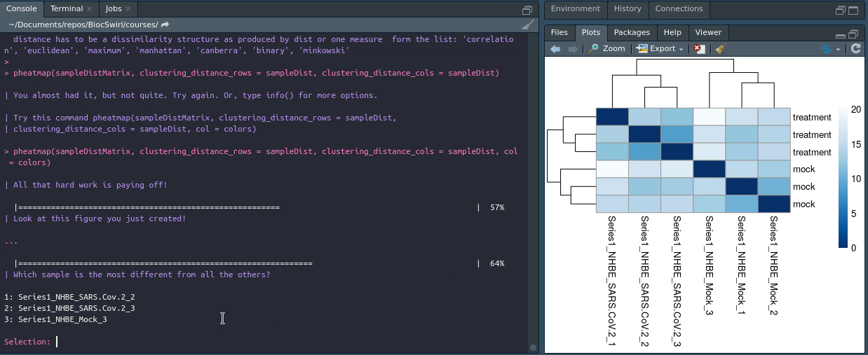Click the Series1_NHBE_Mock_2 column label in plot
Screen dimensions: 868x355
tap(773, 265)
